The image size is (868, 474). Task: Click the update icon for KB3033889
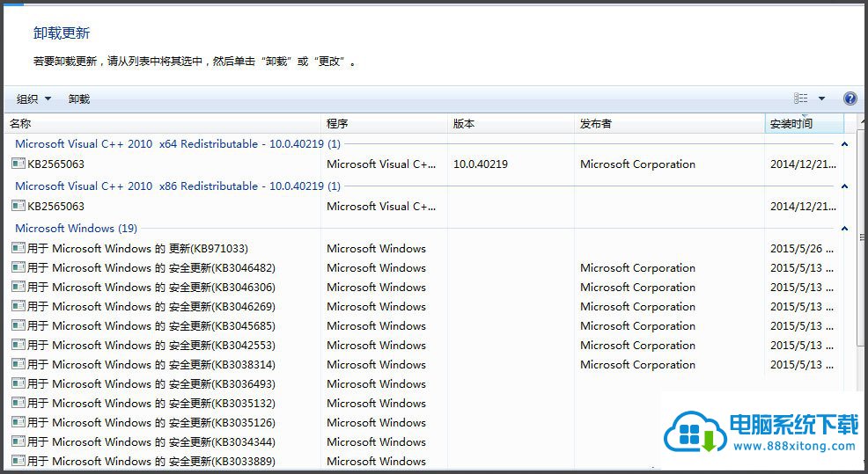tap(18, 462)
